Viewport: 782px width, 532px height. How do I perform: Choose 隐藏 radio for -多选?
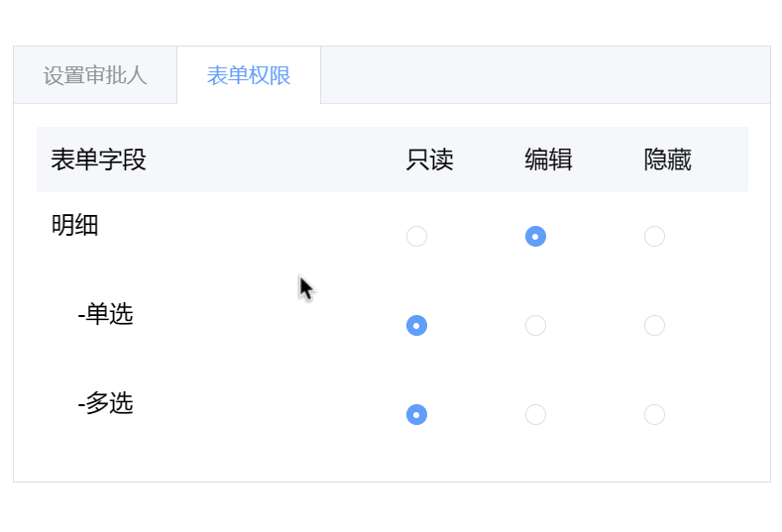[654, 415]
